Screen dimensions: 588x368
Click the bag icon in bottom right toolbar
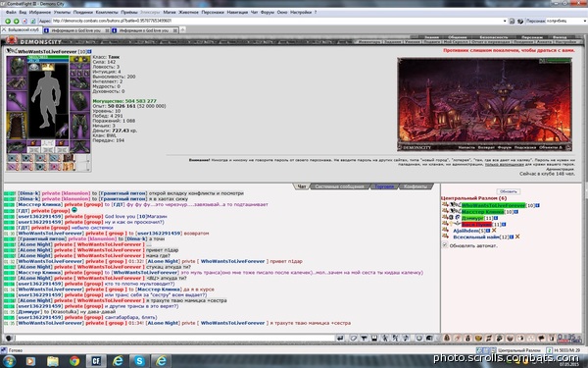tap(447, 338)
